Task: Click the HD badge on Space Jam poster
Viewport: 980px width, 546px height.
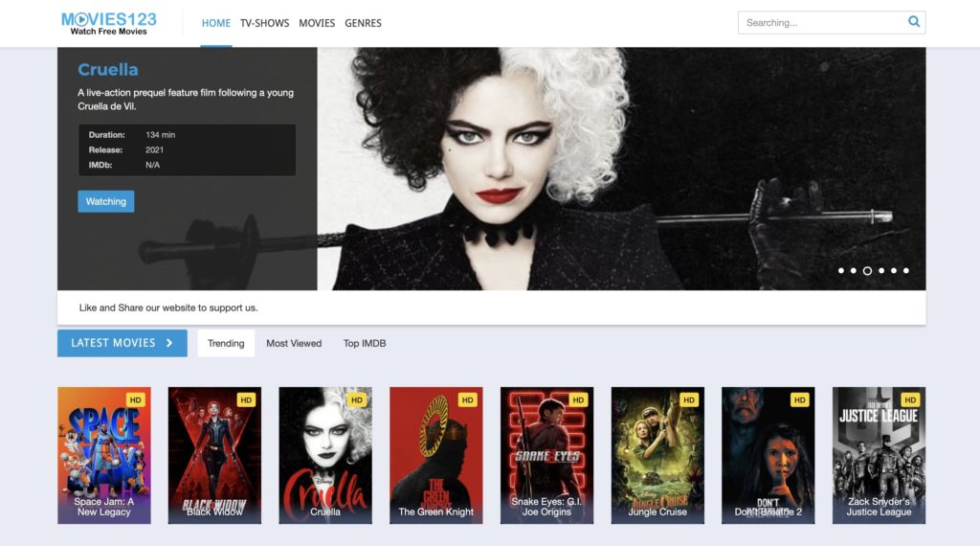Action: pyautogui.click(x=135, y=399)
